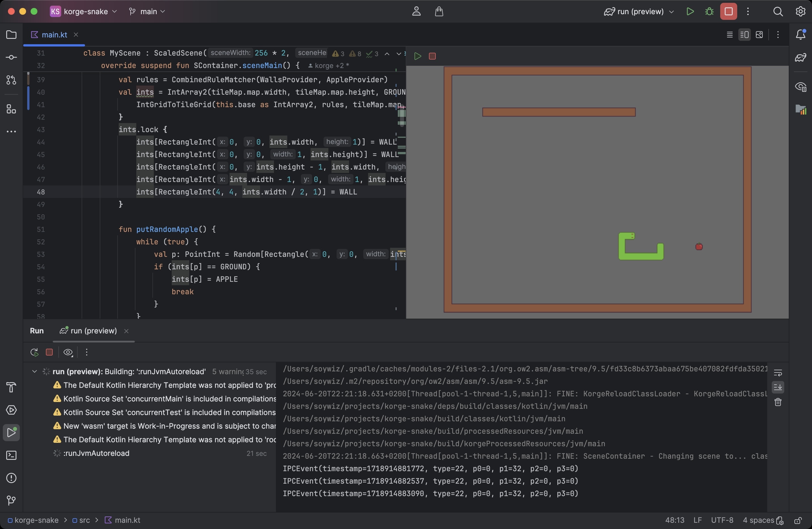Toggle show console eye icon in Run panel
Screen dimensions: 812x529
click(68, 352)
